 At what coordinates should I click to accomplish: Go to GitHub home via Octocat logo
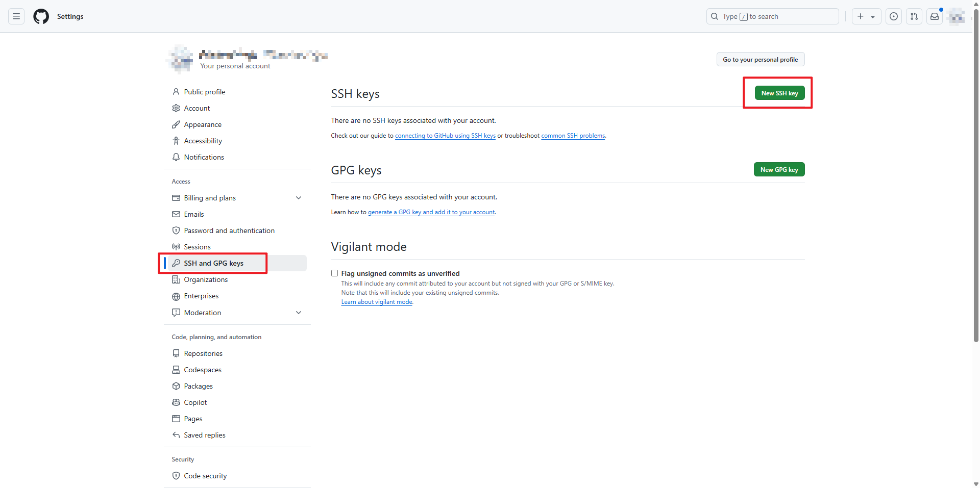(41, 16)
